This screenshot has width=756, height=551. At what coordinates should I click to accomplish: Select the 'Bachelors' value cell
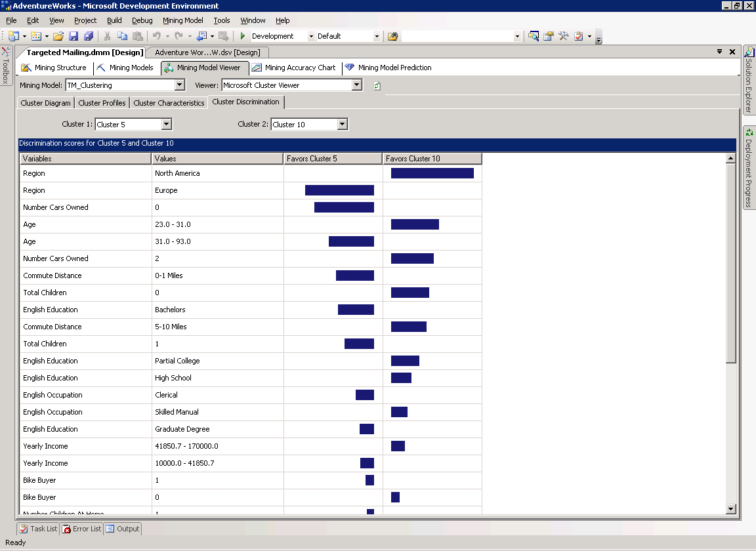click(x=217, y=310)
